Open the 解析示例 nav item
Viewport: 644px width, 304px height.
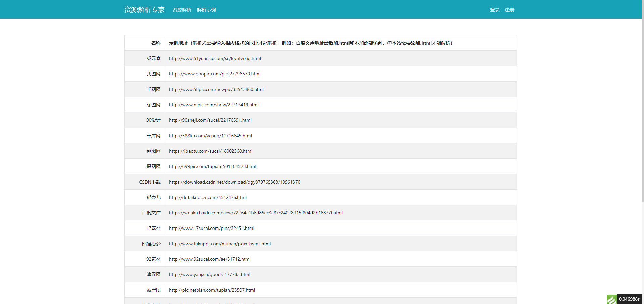(x=206, y=10)
